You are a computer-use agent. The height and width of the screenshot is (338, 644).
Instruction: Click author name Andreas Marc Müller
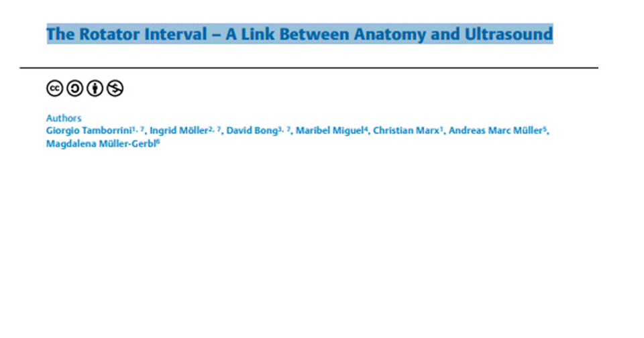tap(496, 131)
